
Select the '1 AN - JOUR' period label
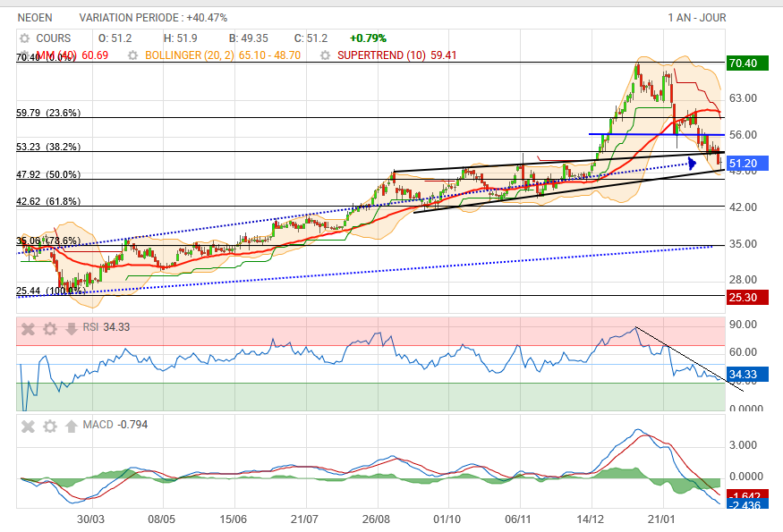click(x=697, y=18)
